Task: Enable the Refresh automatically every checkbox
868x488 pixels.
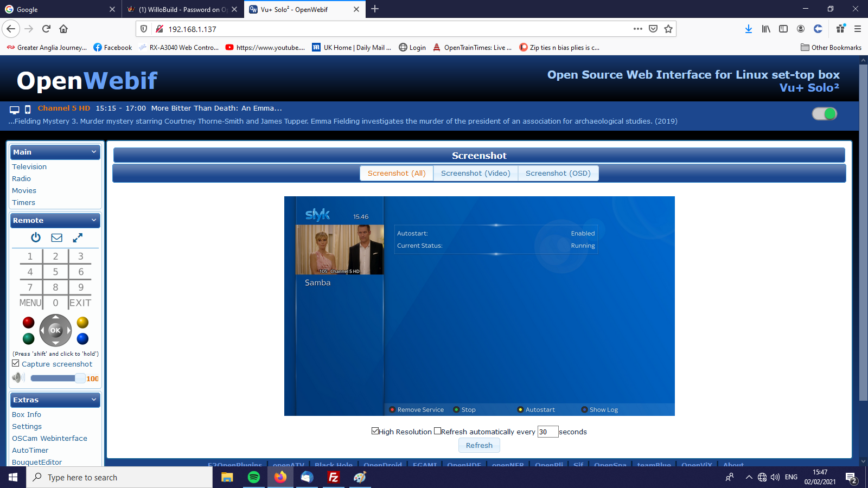Action: pos(437,431)
